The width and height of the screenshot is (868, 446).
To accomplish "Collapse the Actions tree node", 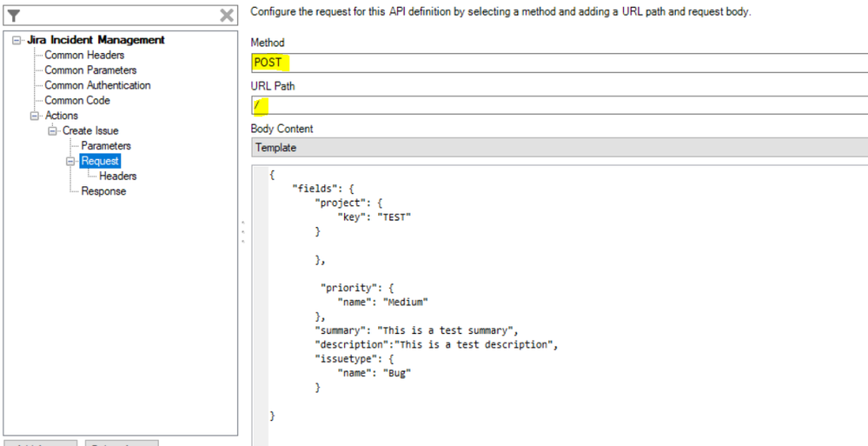I will (35, 116).
